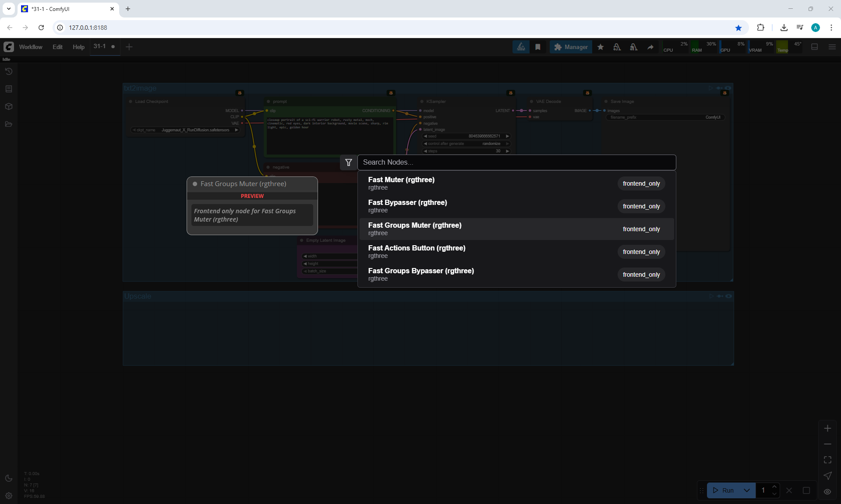Open the node library sidebar icon

(9, 89)
